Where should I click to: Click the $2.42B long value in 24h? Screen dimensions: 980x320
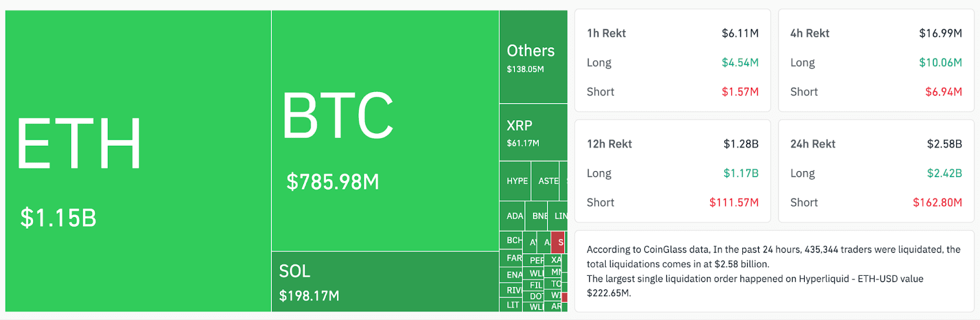944,173
